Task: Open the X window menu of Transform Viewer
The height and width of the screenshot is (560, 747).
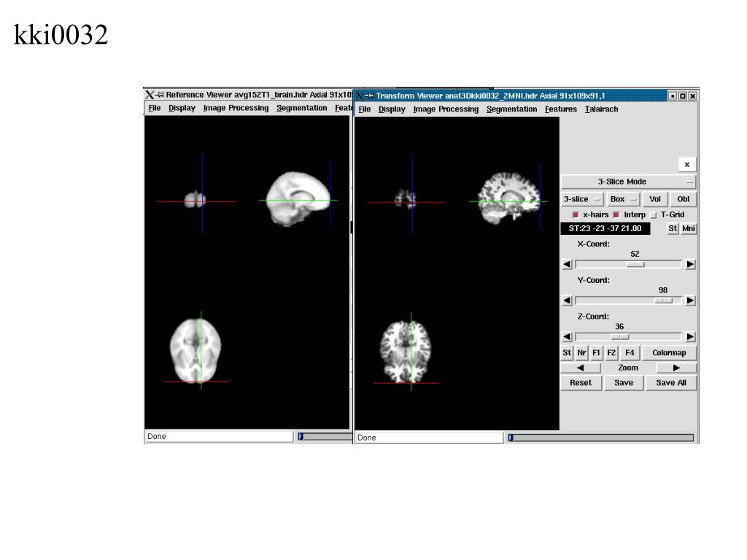Action: pyautogui.click(x=360, y=96)
